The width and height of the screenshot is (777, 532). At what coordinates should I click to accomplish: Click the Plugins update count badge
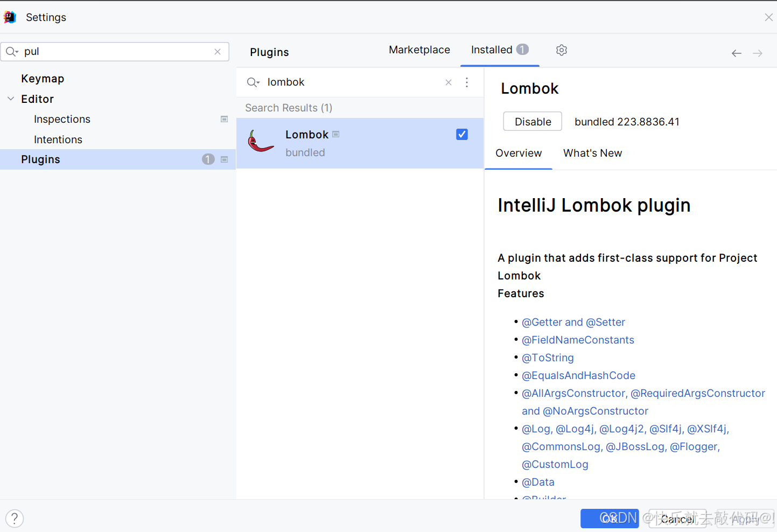208,159
